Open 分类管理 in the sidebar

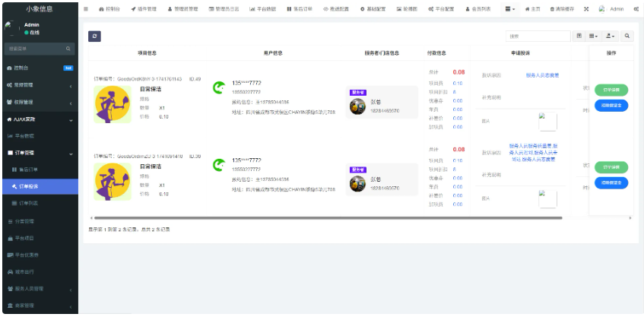pos(40,221)
